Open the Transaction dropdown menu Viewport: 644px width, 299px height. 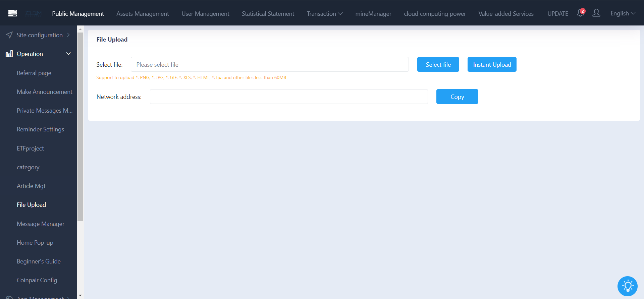coord(325,14)
